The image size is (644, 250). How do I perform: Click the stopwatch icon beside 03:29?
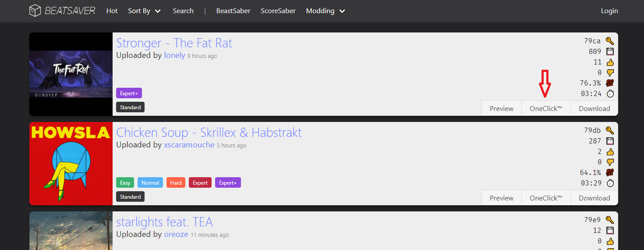pos(610,183)
